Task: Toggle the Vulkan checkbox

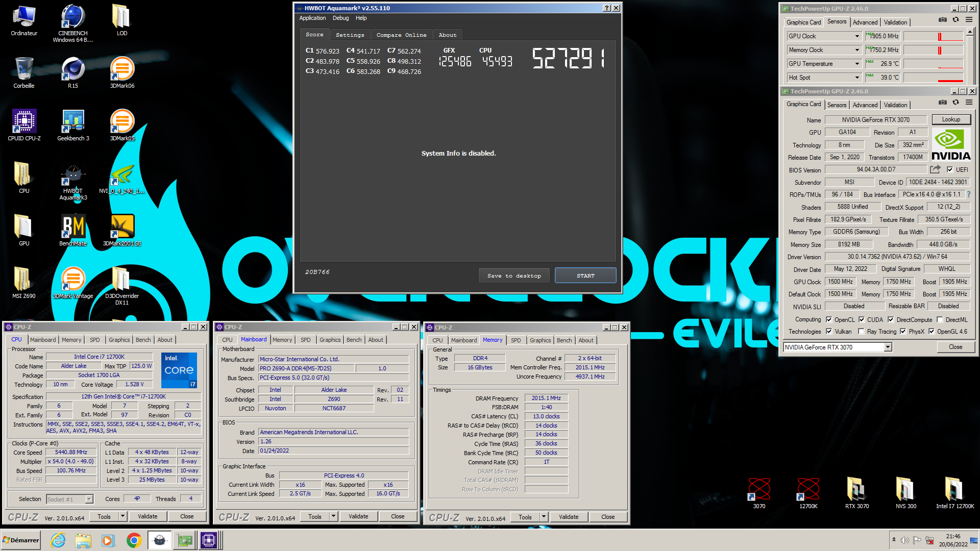Action: point(829,332)
